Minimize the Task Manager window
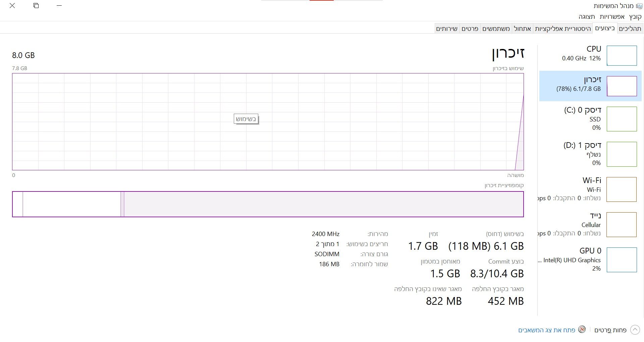 pyautogui.click(x=59, y=6)
